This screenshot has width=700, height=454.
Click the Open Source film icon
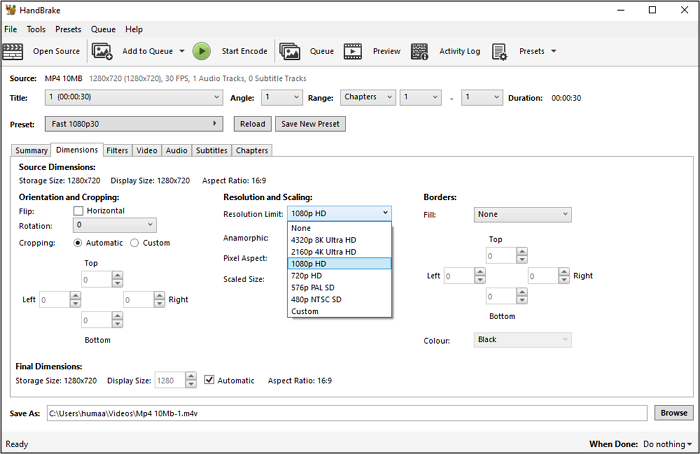point(14,51)
